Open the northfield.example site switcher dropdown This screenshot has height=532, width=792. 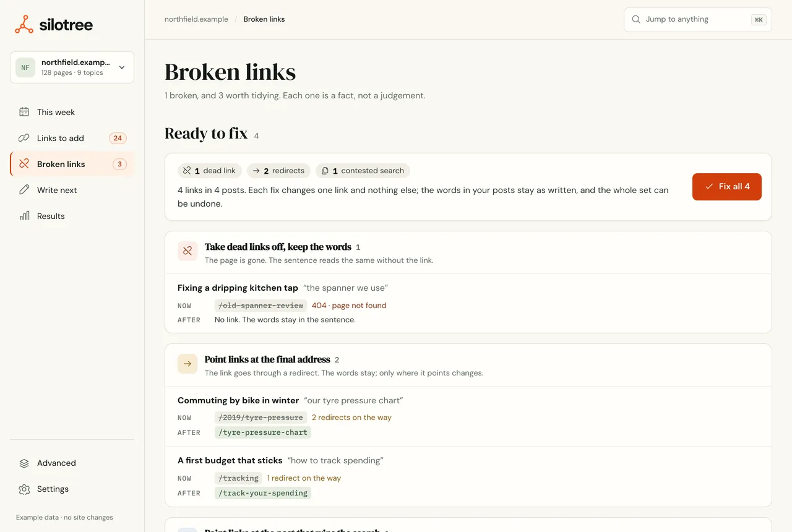pos(72,67)
